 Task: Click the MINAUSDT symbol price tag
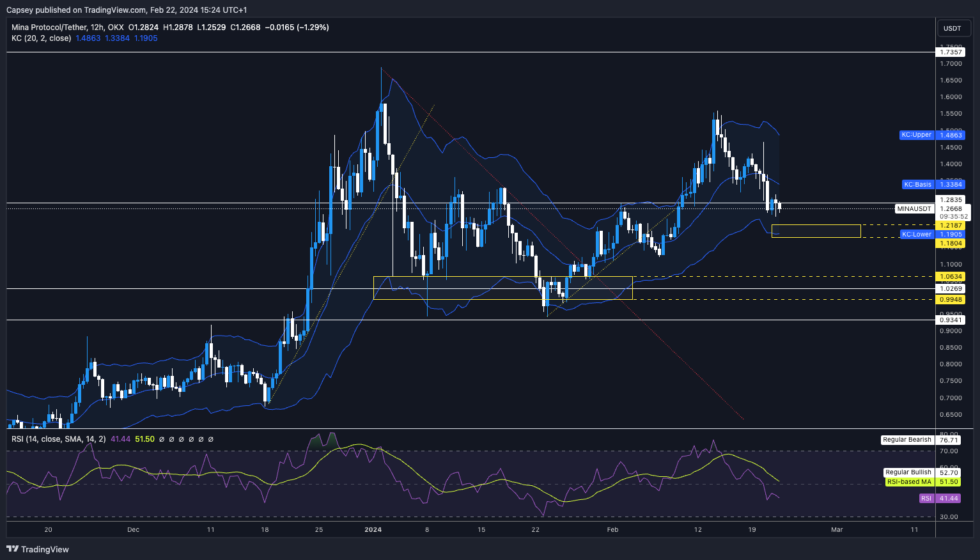pos(914,209)
